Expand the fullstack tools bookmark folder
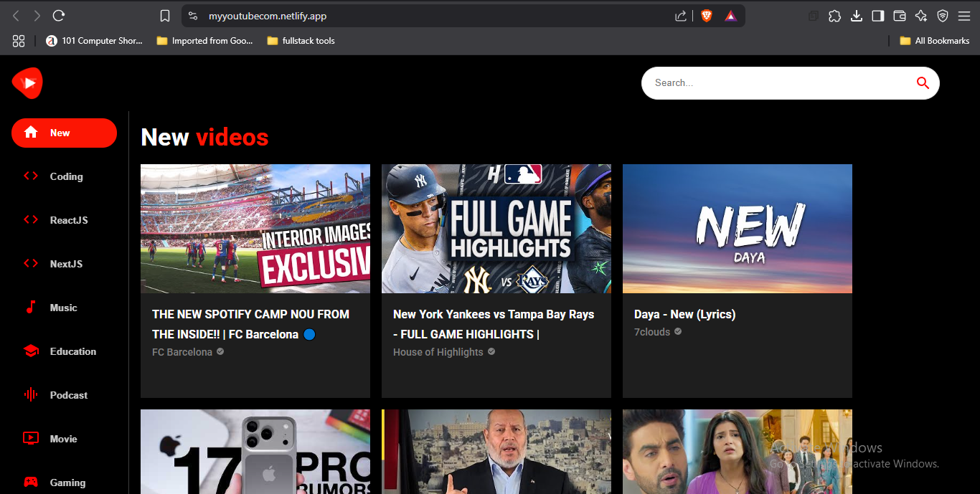The height and width of the screenshot is (494, 980). pyautogui.click(x=301, y=41)
